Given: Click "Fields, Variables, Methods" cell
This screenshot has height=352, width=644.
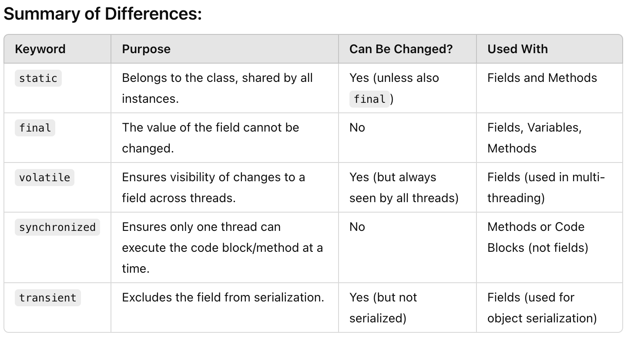Looking at the screenshot, I should pos(534,138).
